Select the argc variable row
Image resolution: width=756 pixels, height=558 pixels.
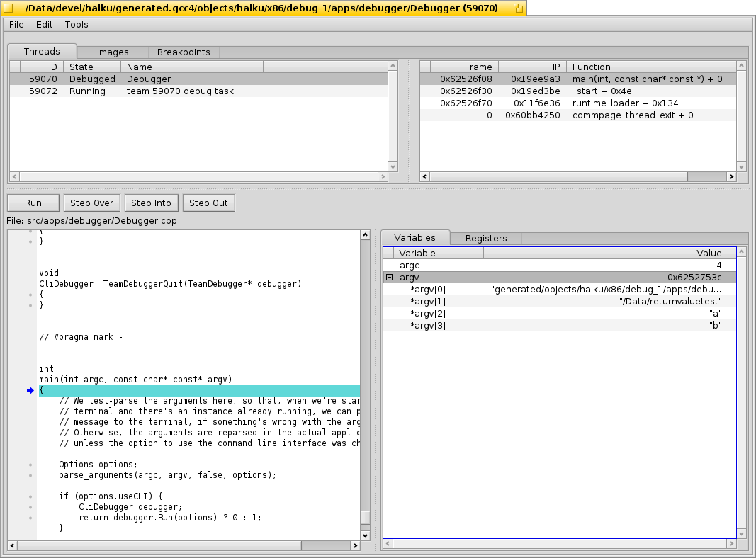click(x=560, y=266)
